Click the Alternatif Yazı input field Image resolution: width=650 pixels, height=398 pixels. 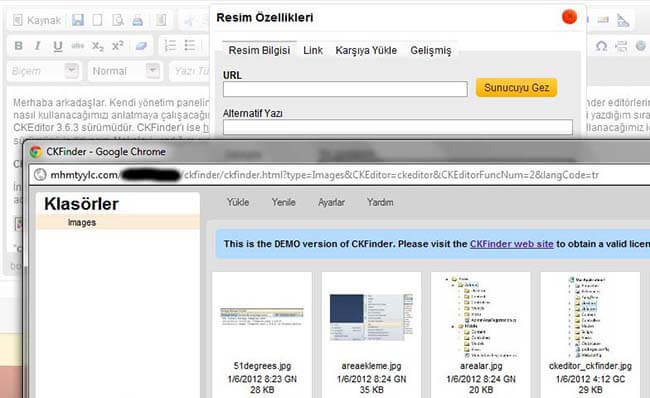[x=398, y=127]
